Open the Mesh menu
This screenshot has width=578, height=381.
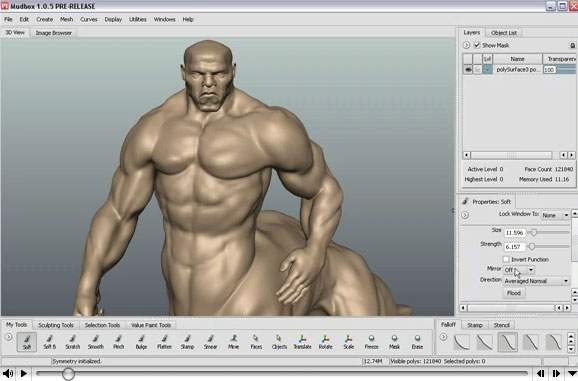(66, 19)
